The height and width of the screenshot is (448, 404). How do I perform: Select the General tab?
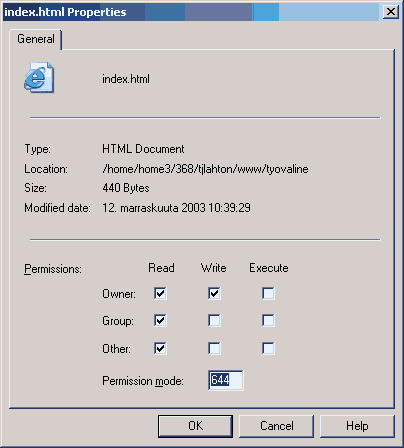(36, 39)
